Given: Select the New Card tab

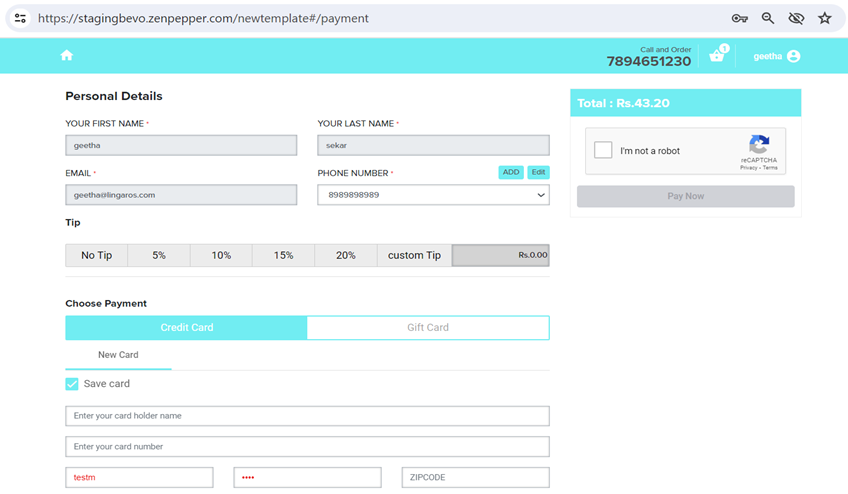Looking at the screenshot, I should pos(118,355).
